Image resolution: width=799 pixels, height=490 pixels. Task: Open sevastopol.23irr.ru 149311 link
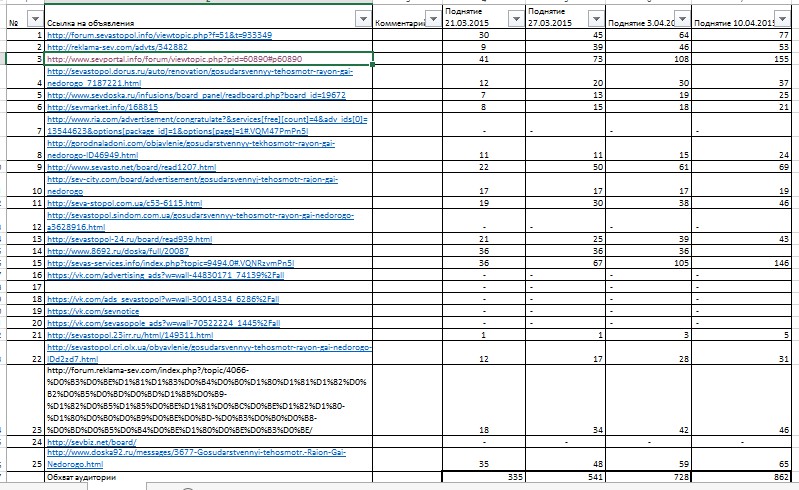[x=130, y=335]
